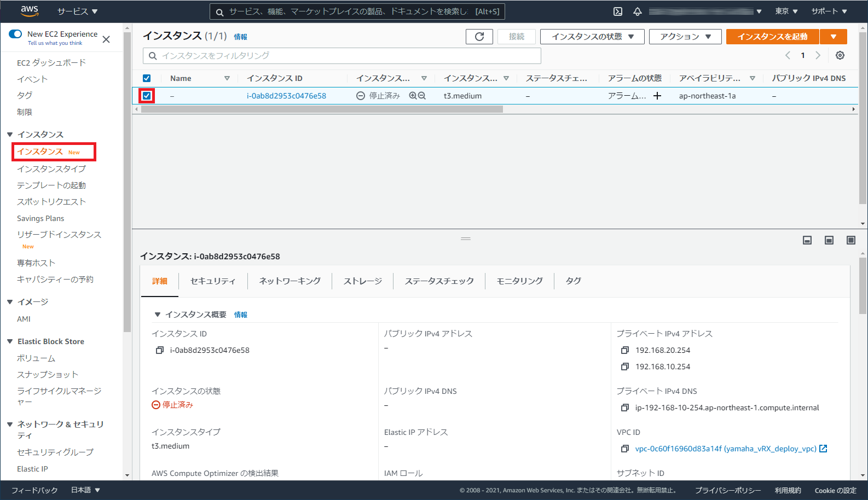Expand the アクション dropdown menu
868x500 pixels.
[685, 37]
